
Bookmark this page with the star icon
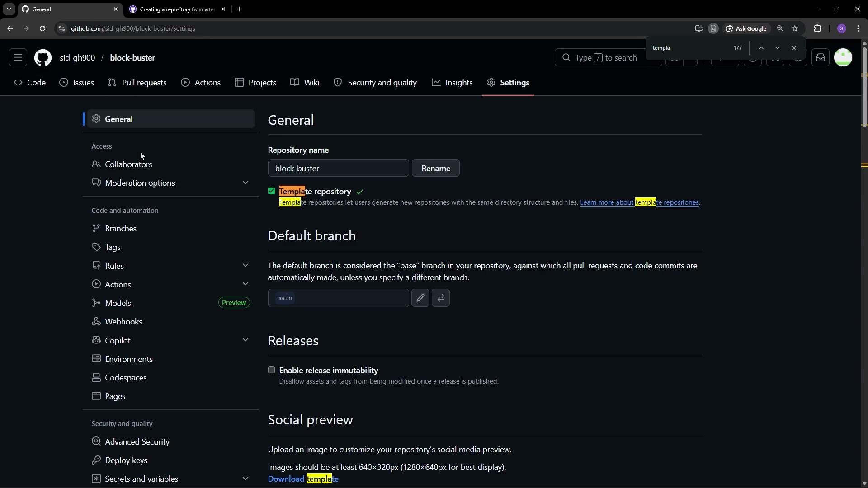(x=795, y=28)
